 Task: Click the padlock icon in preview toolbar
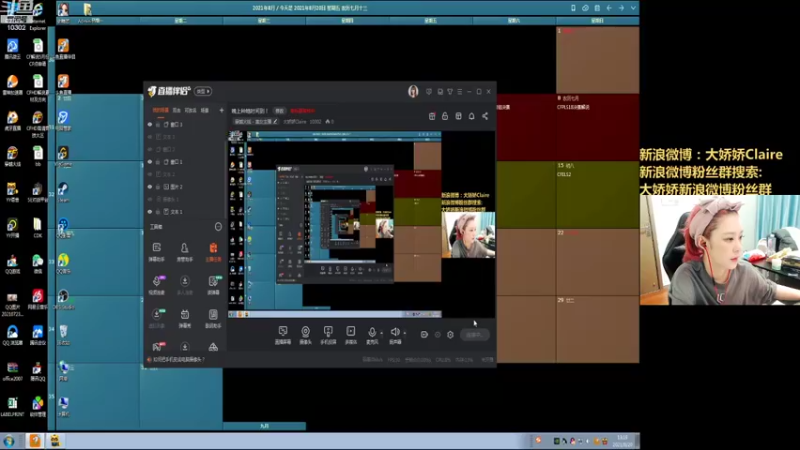pyautogui.click(x=445, y=116)
